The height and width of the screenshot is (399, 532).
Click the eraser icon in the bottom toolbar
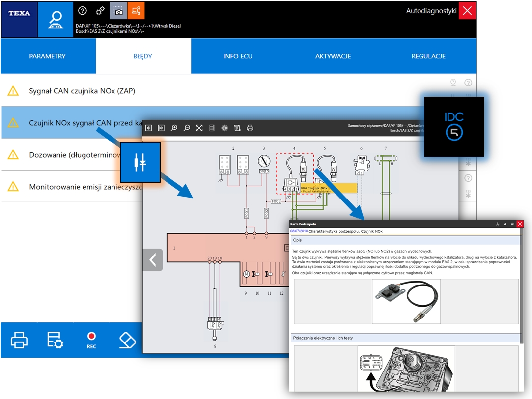(127, 340)
